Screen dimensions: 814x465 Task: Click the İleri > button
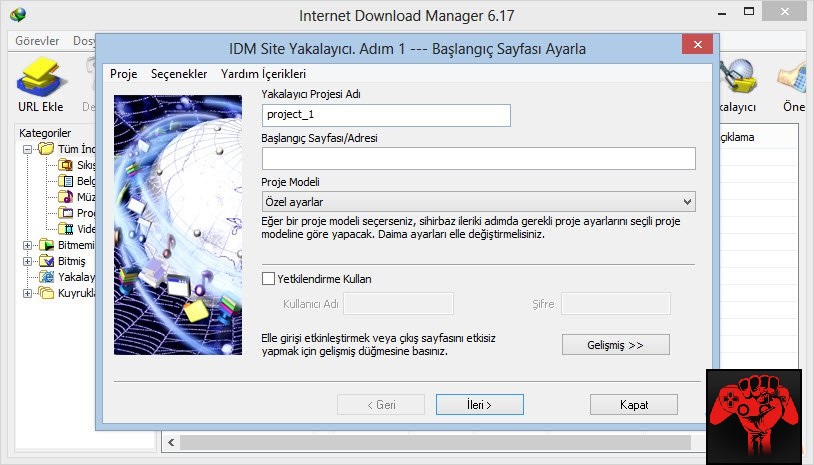coord(480,404)
